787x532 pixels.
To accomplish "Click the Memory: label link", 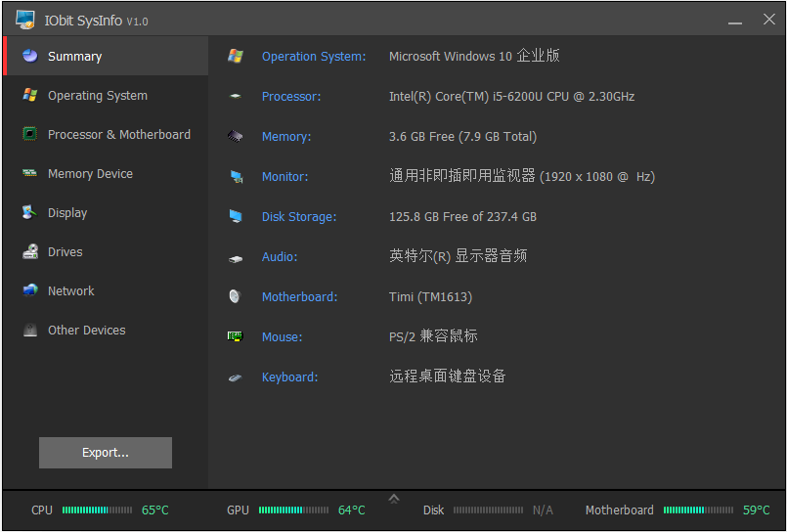I will point(286,137).
